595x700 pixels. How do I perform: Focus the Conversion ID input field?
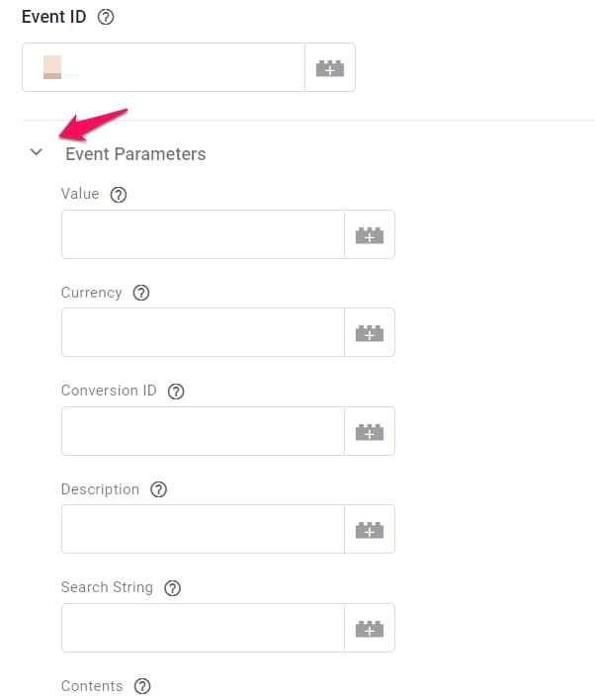coord(203,431)
